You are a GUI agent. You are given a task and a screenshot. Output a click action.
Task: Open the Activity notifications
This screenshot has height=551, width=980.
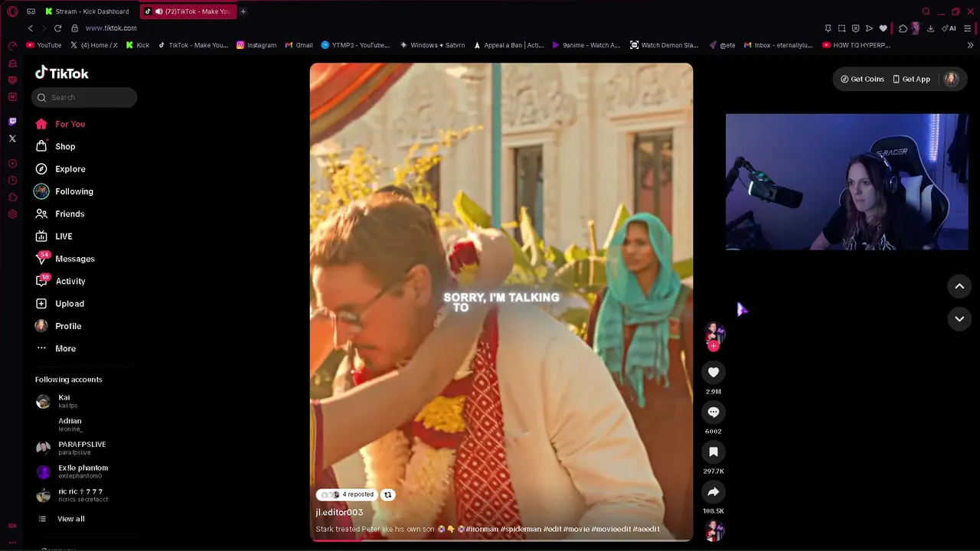(60, 281)
